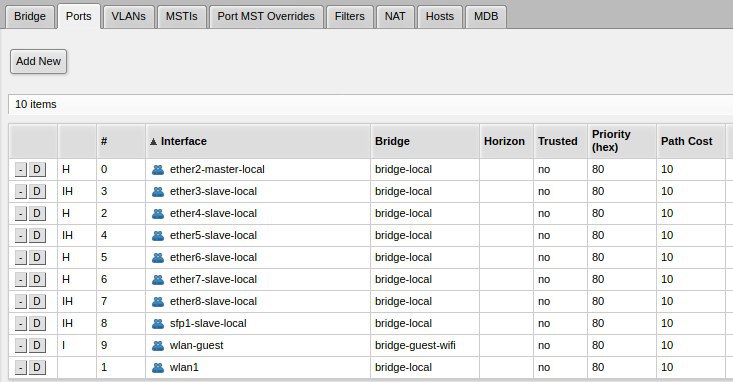Click the 10 items count bar
733x382 pixels.
pos(371,104)
